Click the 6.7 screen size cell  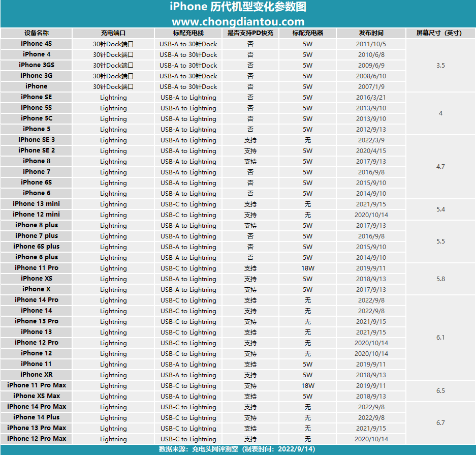pyautogui.click(x=441, y=423)
